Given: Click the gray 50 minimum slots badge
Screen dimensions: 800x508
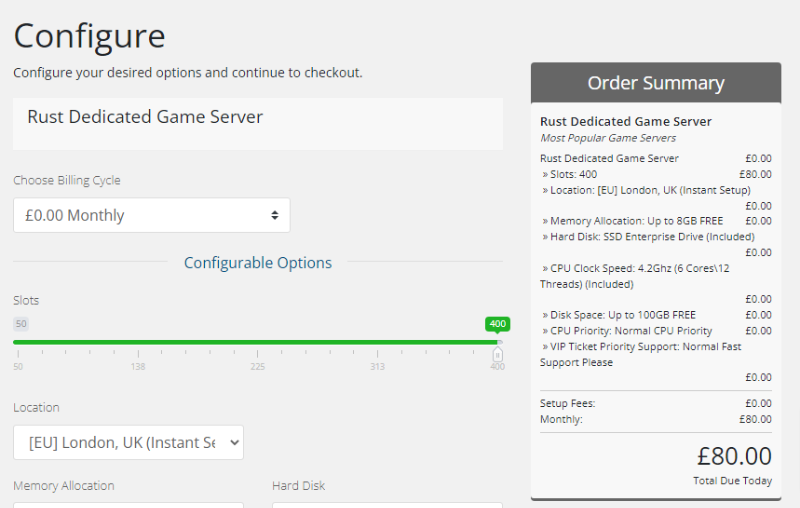Looking at the screenshot, I should [x=21, y=324].
